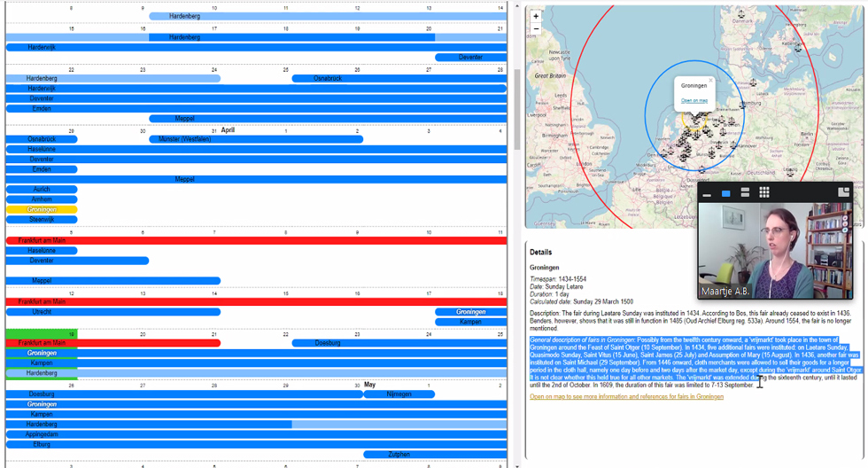868x468 pixels.
Task: Click the fair marker at Hamburg
Action: pos(741,105)
